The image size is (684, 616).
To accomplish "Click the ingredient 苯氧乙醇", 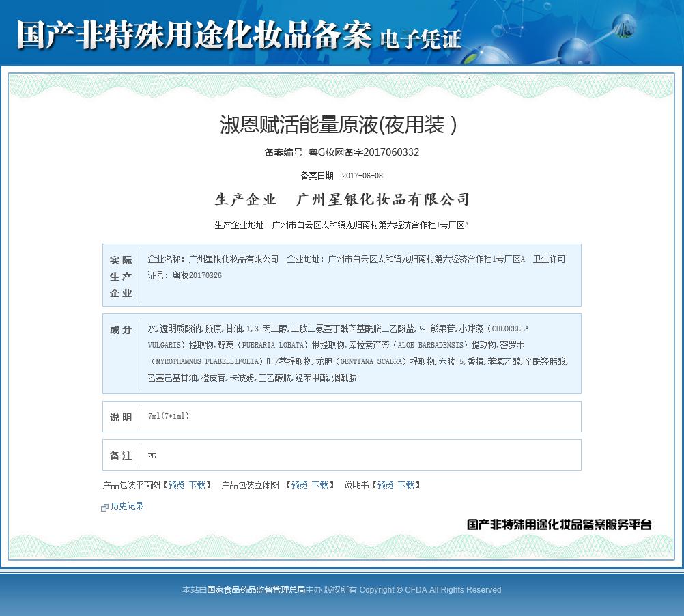I will 504,362.
